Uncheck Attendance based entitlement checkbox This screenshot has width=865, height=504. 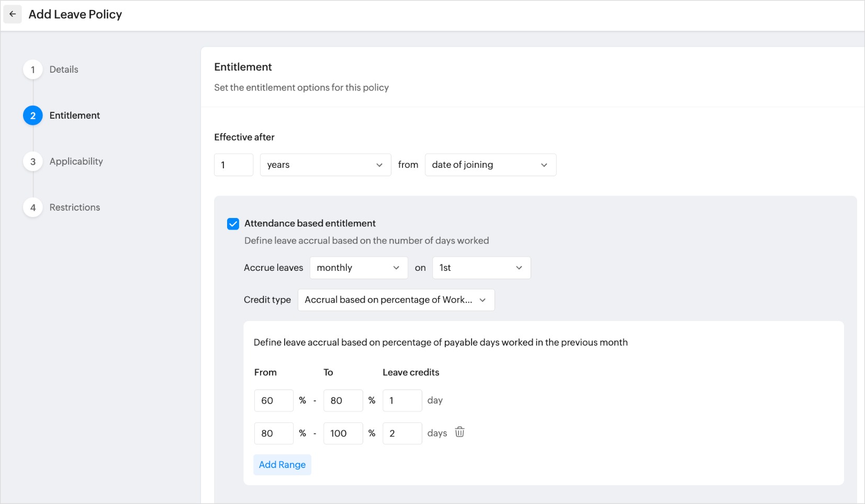[233, 224]
